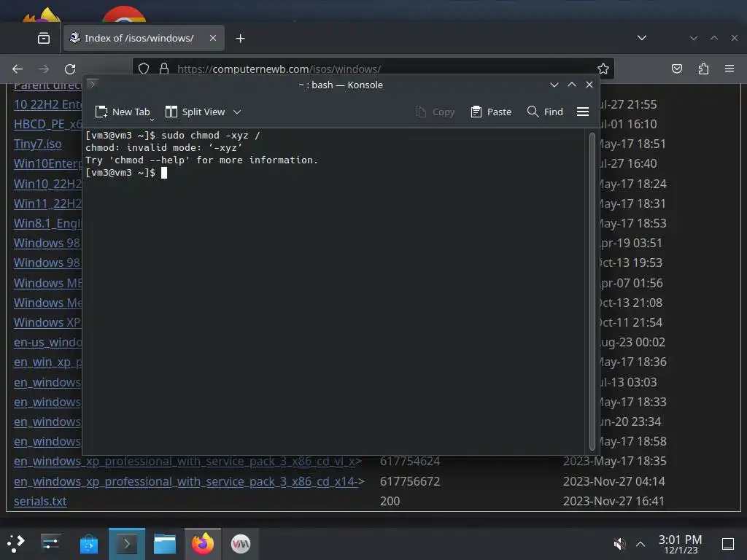Click the site security padlock icon
Viewport: 747px width, 560px height.
164,69
